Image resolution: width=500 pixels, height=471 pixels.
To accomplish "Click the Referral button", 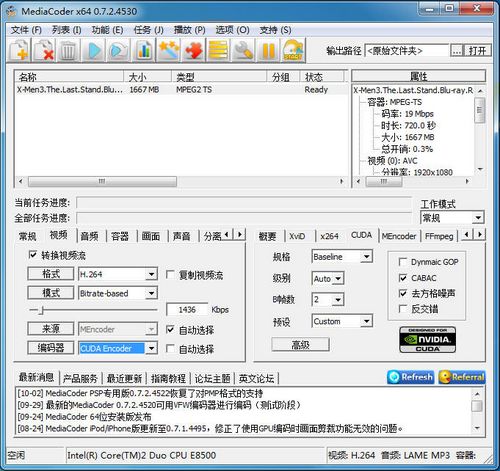I will [x=462, y=377].
